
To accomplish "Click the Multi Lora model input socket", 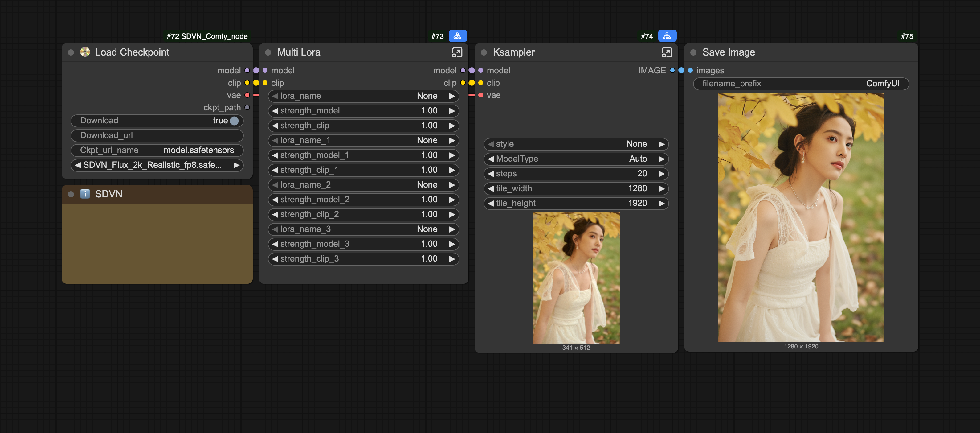I will [265, 70].
